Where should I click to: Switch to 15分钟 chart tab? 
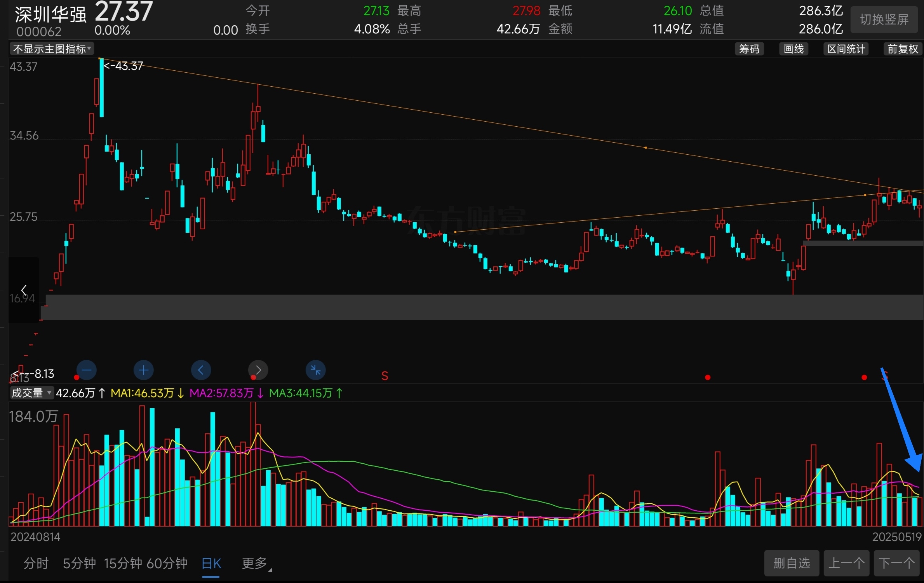123,563
